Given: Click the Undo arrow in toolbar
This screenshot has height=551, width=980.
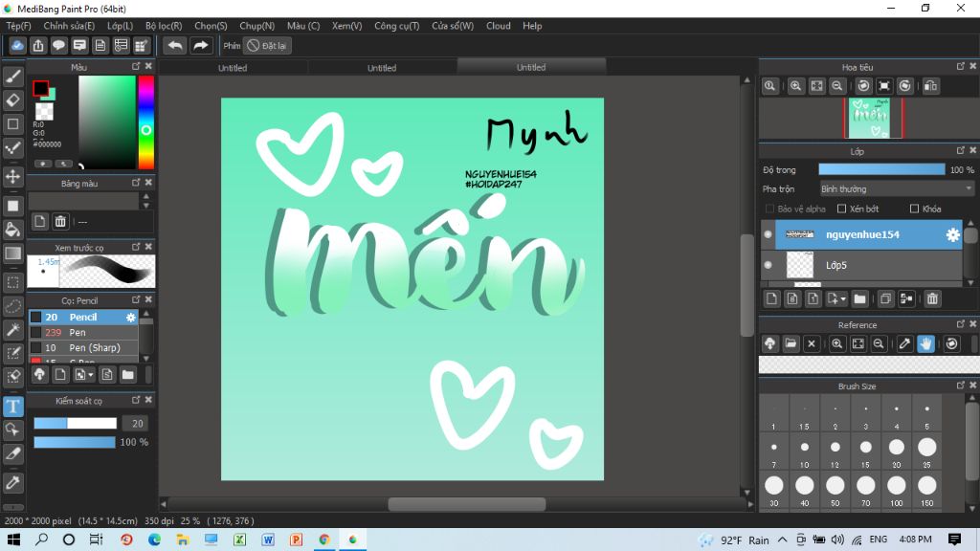Looking at the screenshot, I should (x=175, y=46).
